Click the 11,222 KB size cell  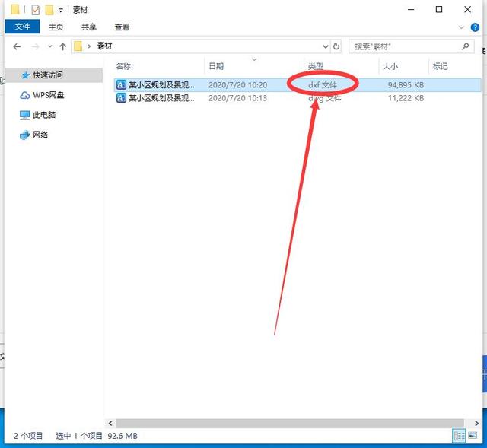pyautogui.click(x=406, y=98)
